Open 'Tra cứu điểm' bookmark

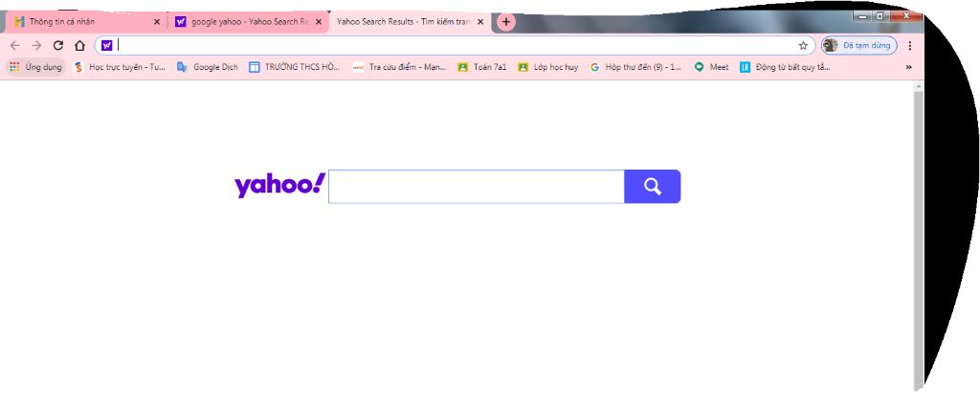[x=399, y=67]
